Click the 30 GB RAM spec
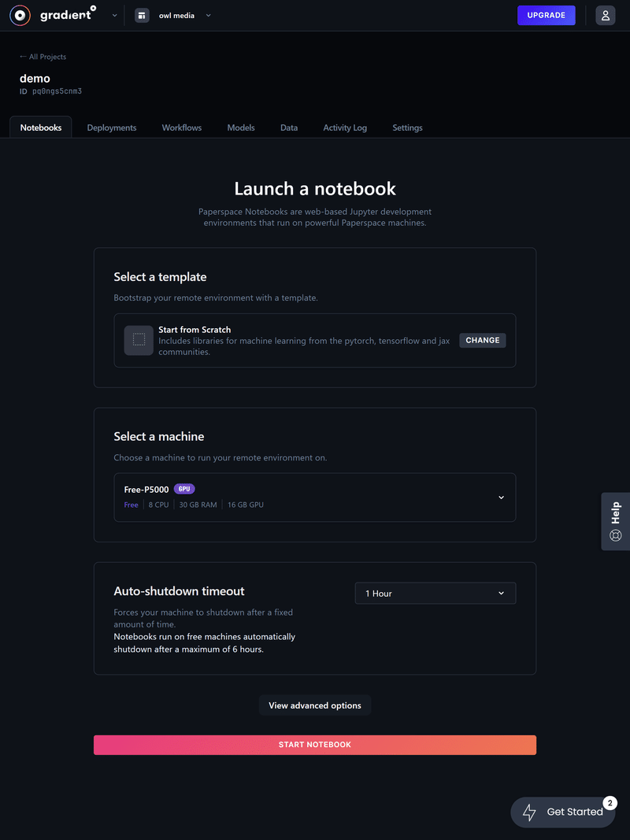630x840 pixels. tap(198, 505)
